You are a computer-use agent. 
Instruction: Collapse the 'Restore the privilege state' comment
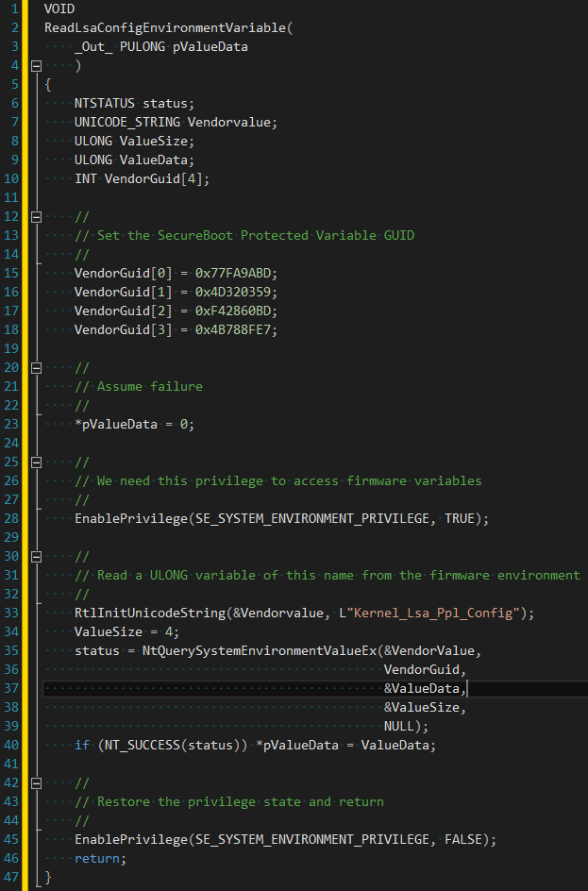pyautogui.click(x=36, y=782)
